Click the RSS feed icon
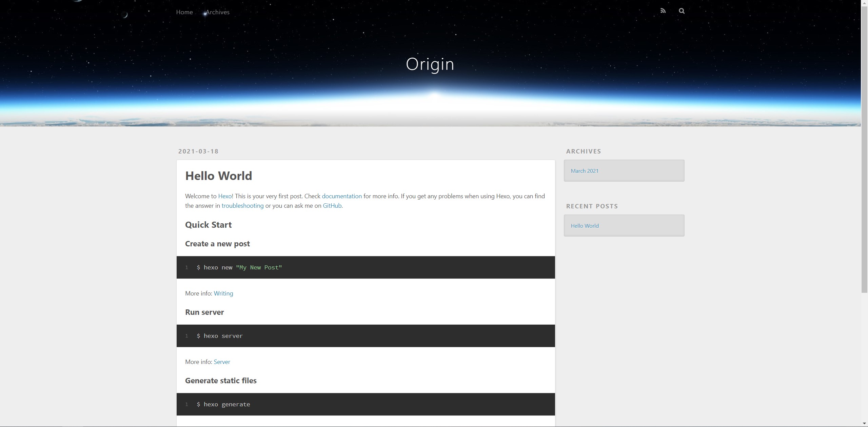 point(663,11)
